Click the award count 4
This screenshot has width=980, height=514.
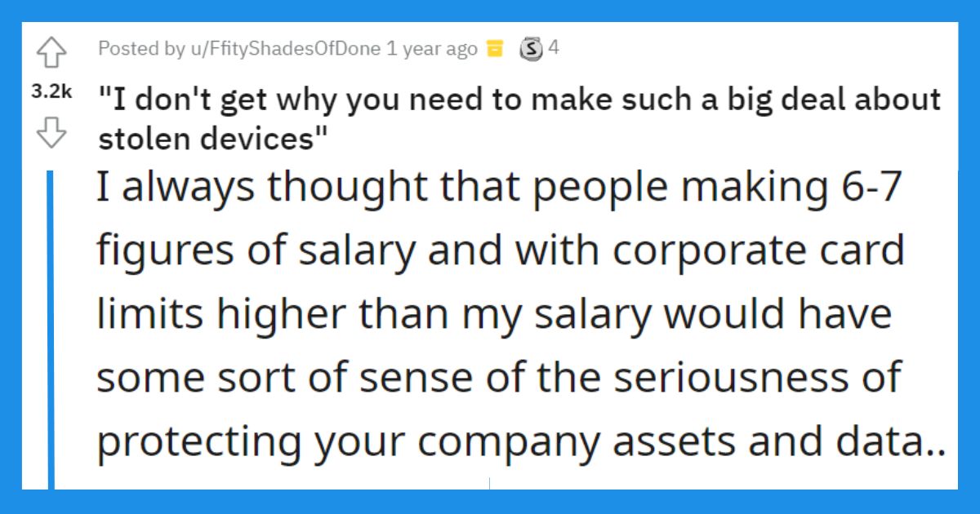click(553, 48)
